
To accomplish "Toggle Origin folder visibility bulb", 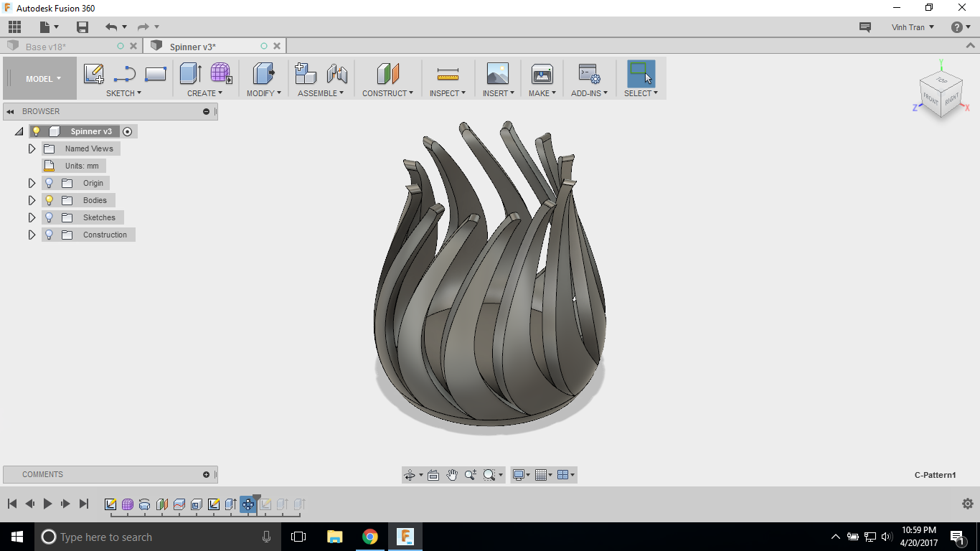I will coord(50,183).
